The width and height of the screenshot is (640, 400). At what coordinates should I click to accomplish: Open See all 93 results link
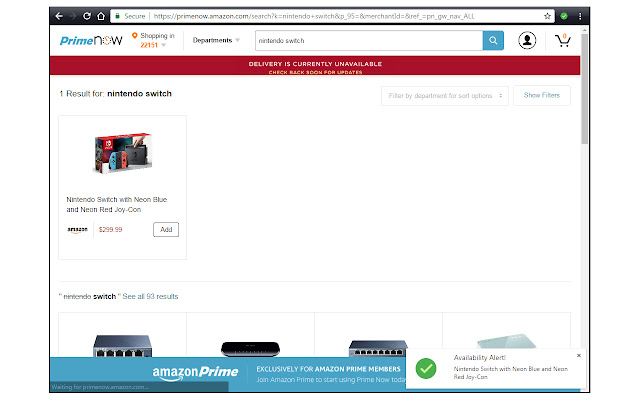click(x=150, y=296)
